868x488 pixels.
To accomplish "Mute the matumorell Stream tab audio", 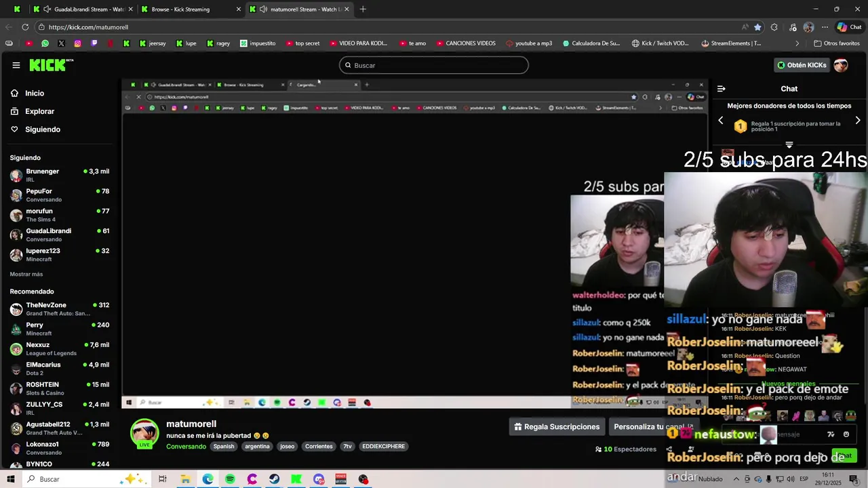I will 263,9.
